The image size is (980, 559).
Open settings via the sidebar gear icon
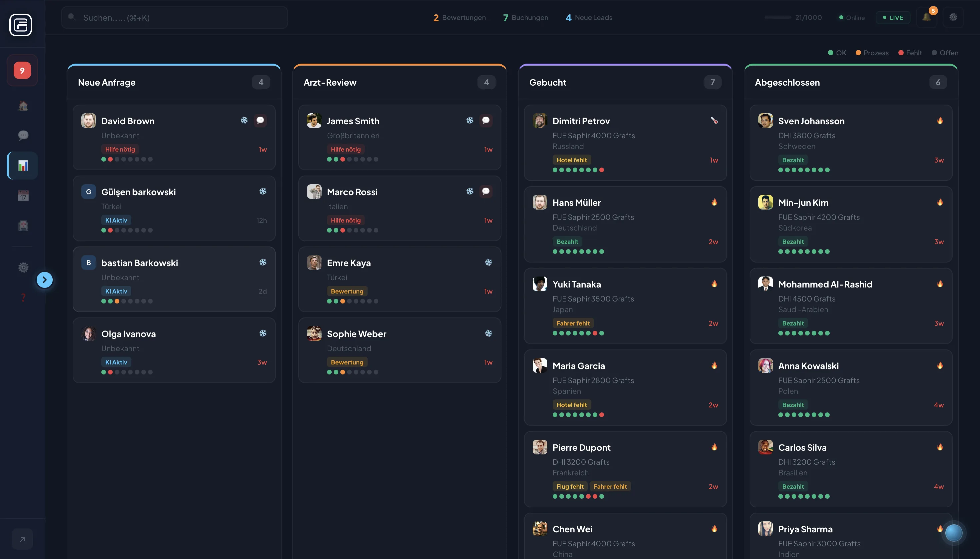(22, 268)
